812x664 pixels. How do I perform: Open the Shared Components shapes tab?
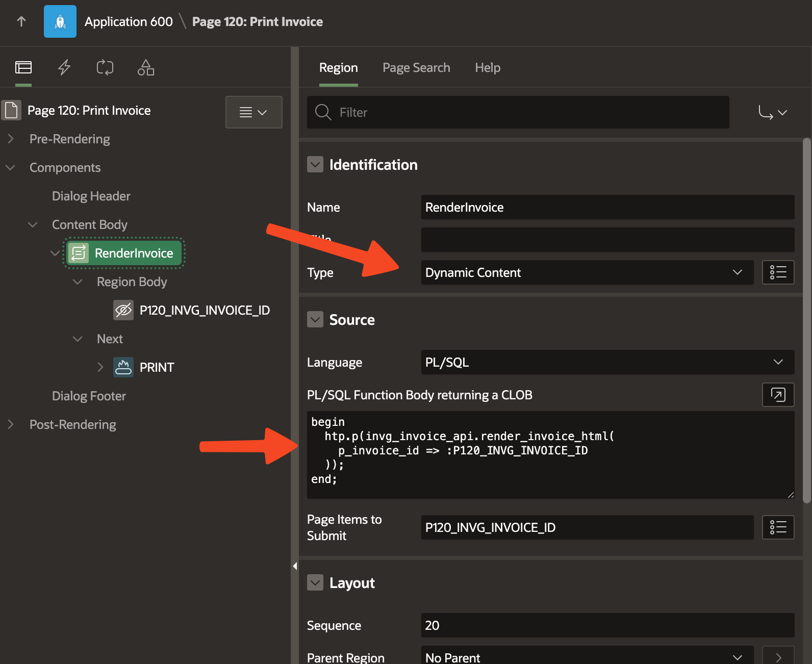coord(146,67)
